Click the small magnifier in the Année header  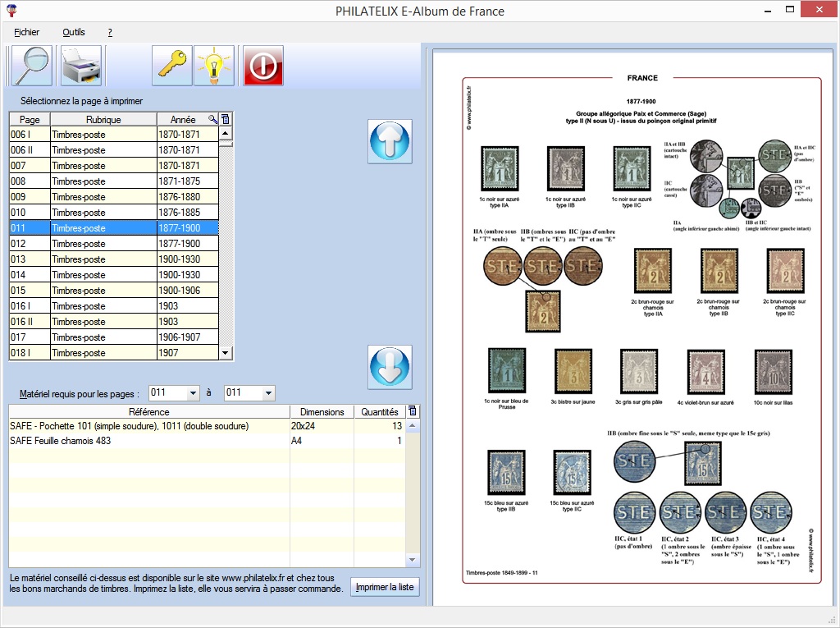212,119
